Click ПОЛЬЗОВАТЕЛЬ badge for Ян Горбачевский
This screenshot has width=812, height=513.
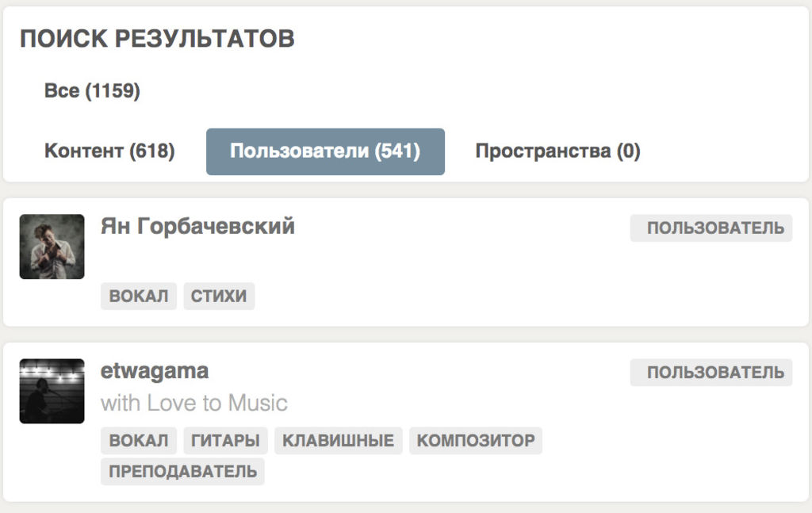(711, 228)
